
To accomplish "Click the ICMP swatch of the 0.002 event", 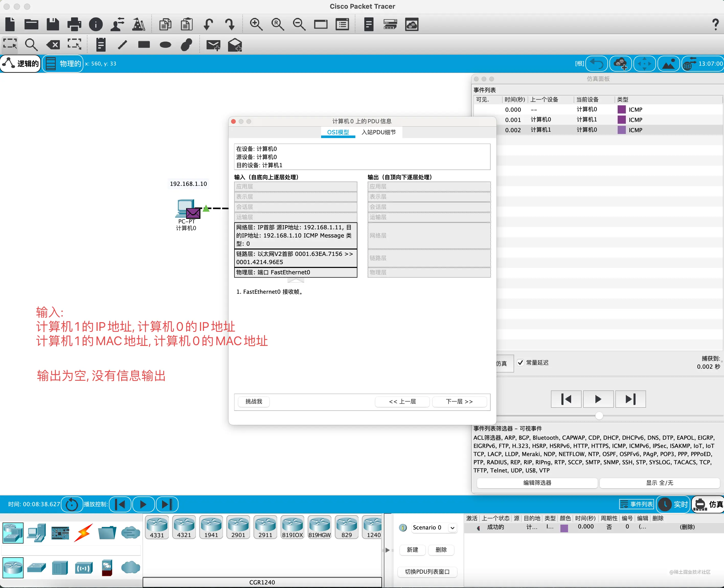I will click(x=622, y=130).
